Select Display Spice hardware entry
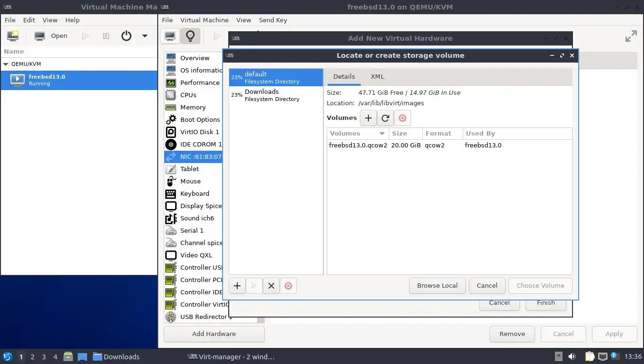This screenshot has height=364, width=644. point(193,206)
